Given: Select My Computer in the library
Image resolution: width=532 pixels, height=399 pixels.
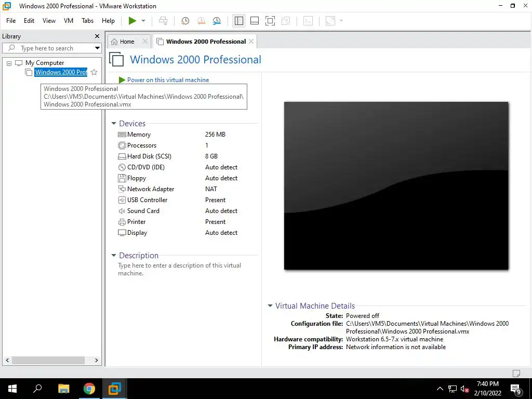Looking at the screenshot, I should 45,63.
